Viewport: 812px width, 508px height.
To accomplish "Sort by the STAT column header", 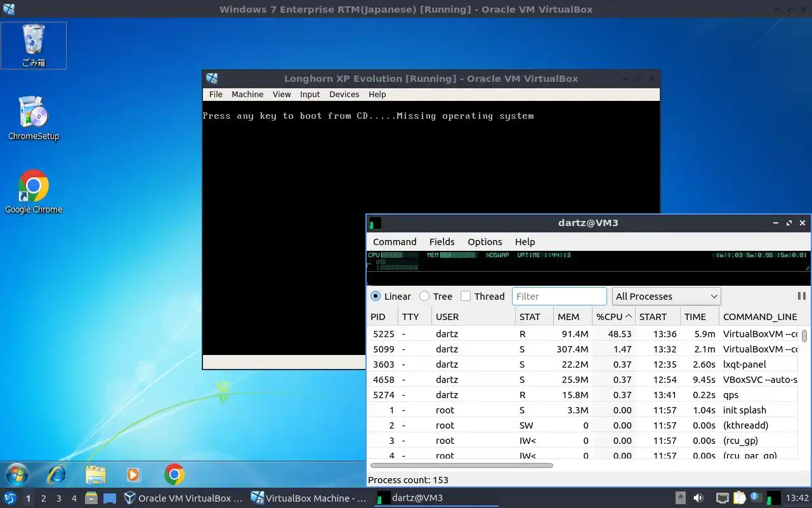I will (x=534, y=316).
